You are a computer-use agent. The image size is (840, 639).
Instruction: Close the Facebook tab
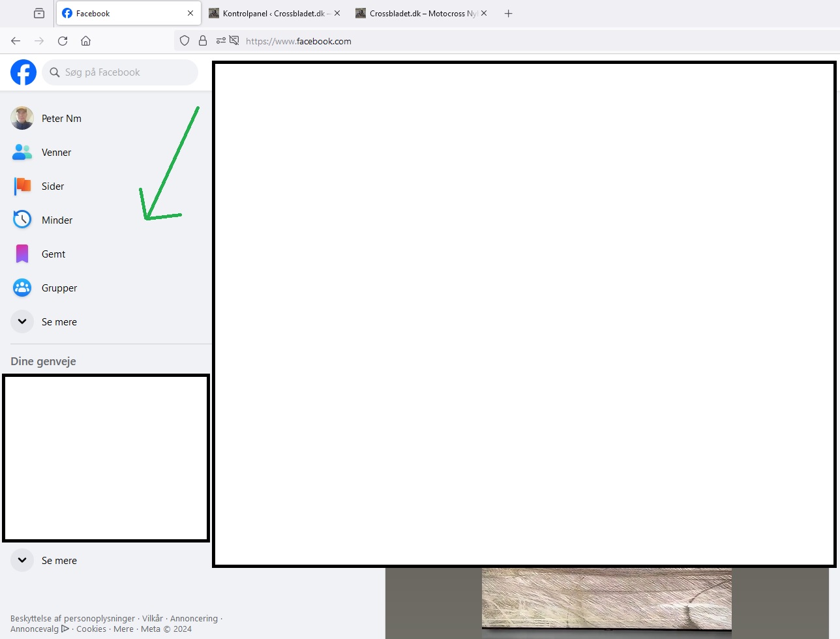(190, 13)
